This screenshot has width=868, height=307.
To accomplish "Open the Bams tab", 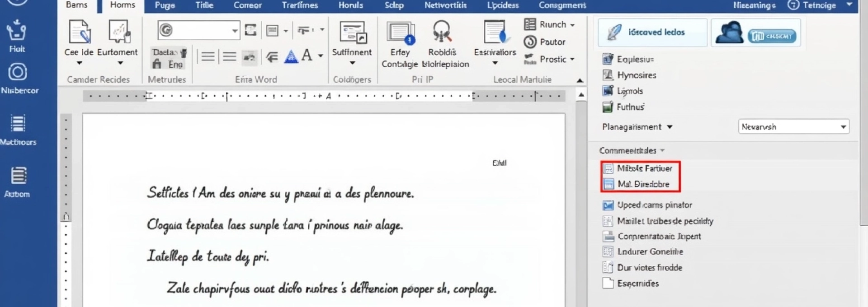I will coord(77,5).
